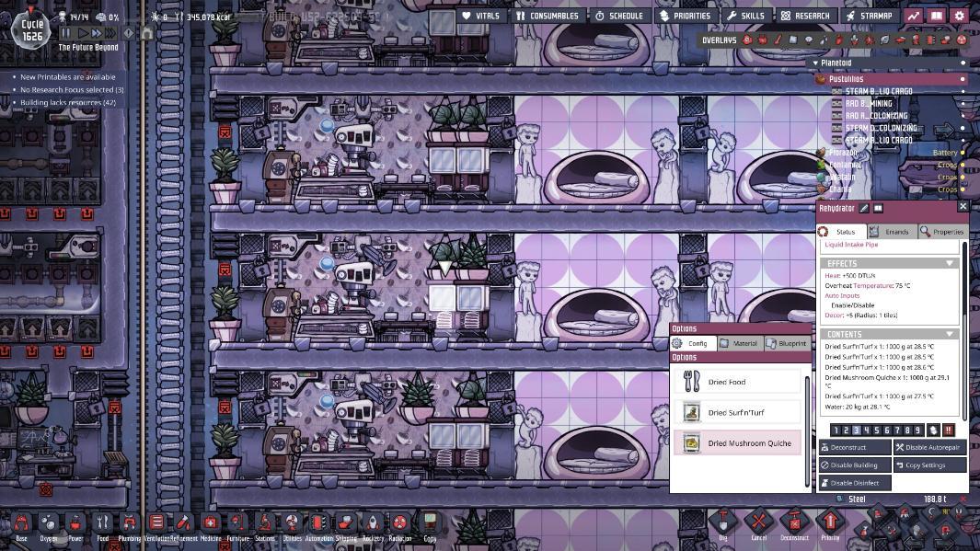Open the Research panel

tap(806, 16)
